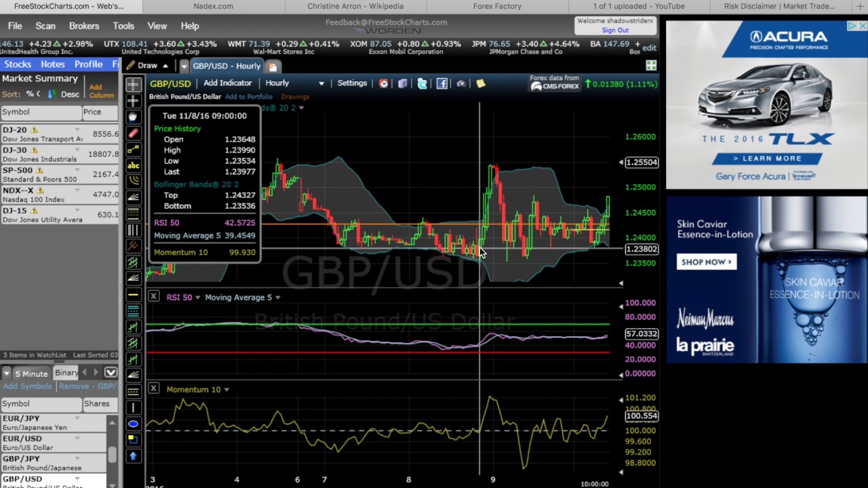
Task: Click warning icon next to SP-500
Action: [x=39, y=171]
